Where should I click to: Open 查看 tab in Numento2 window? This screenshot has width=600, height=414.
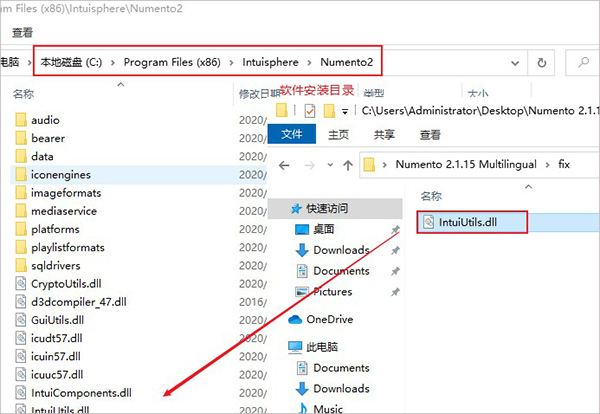(23, 33)
